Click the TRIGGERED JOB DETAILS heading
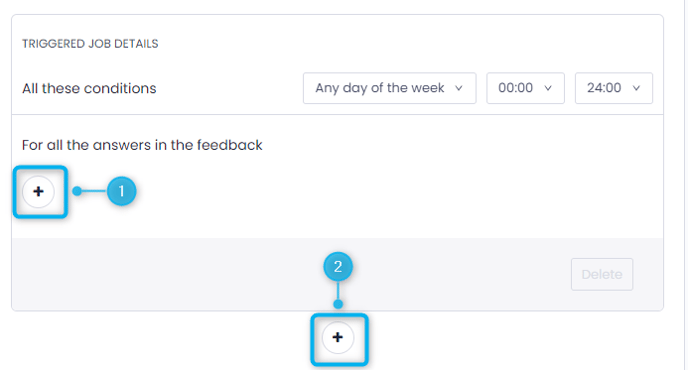Image resolution: width=688 pixels, height=370 pixels. pyautogui.click(x=90, y=44)
